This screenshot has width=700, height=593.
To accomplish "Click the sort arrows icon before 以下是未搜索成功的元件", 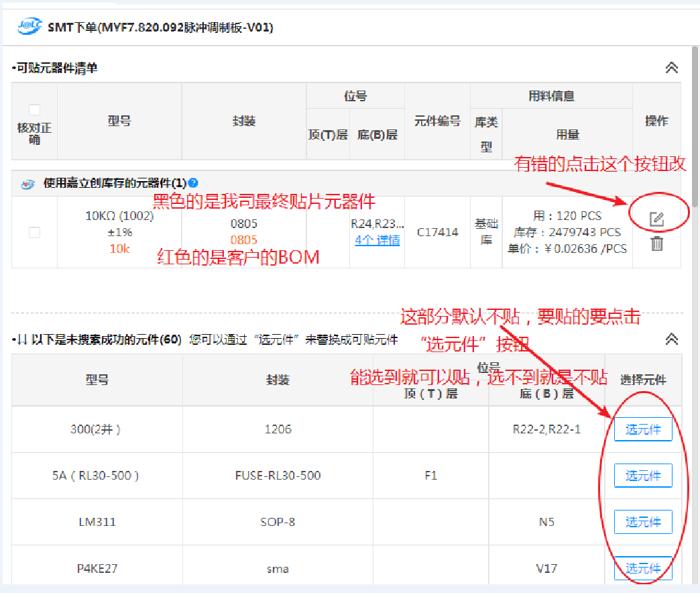I will coord(21,339).
